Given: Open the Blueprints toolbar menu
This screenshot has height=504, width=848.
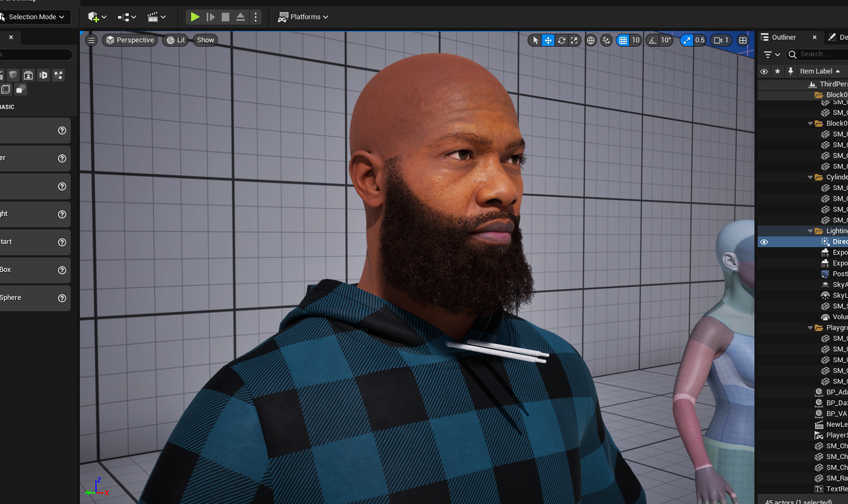Looking at the screenshot, I should (x=127, y=17).
